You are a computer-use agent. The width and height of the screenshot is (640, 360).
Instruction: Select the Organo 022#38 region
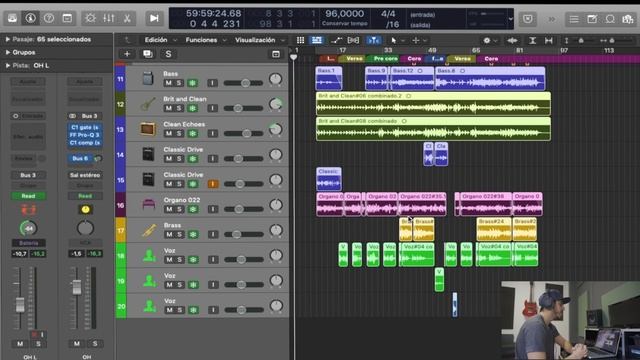pos(486,204)
